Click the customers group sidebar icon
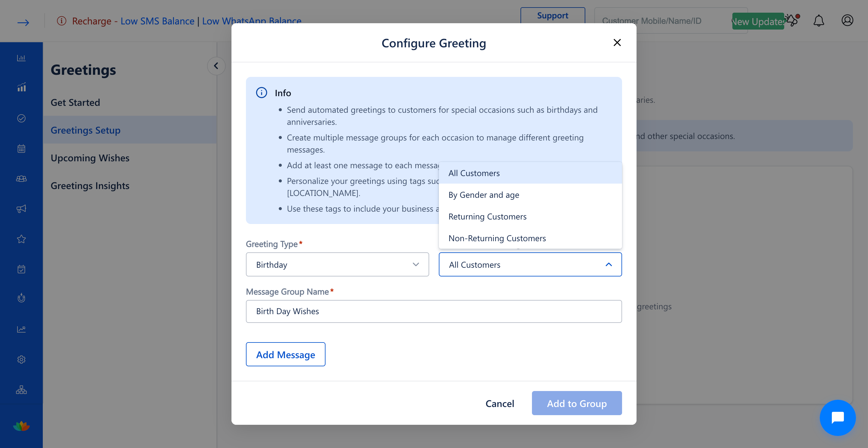Viewport: 868px width, 448px height. [21, 179]
